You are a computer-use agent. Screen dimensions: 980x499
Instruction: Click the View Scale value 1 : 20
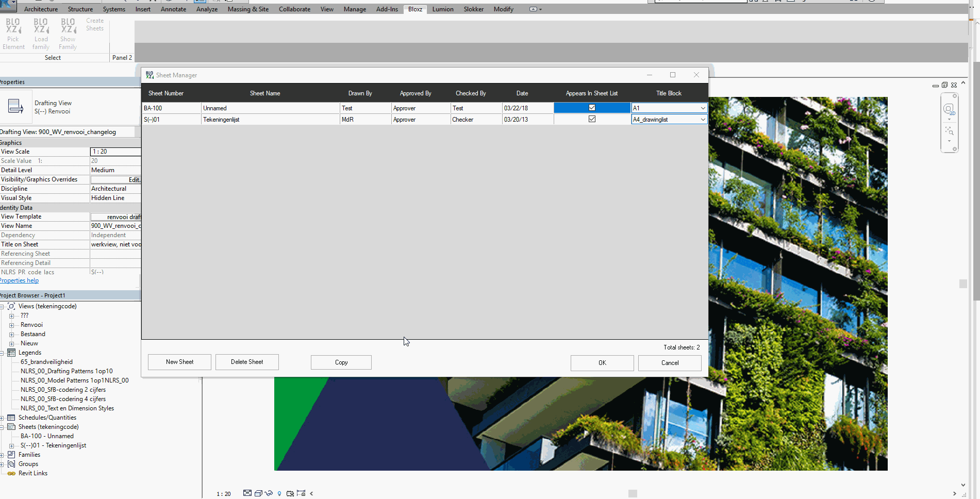(115, 152)
